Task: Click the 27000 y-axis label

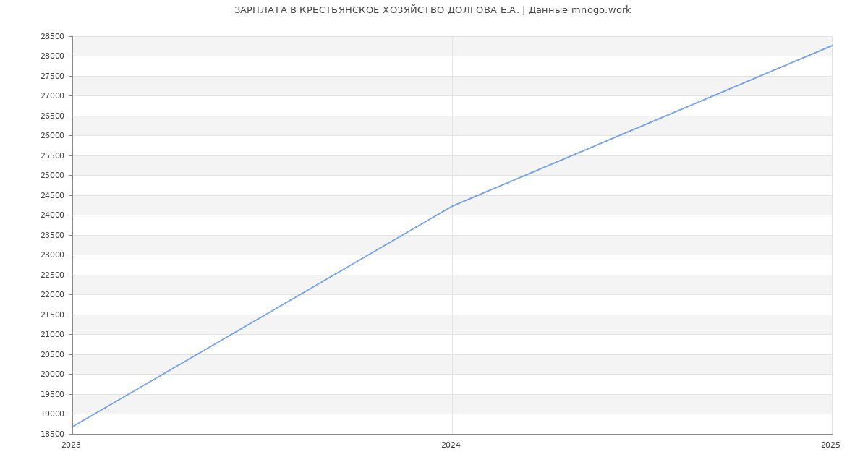Action: (52, 96)
